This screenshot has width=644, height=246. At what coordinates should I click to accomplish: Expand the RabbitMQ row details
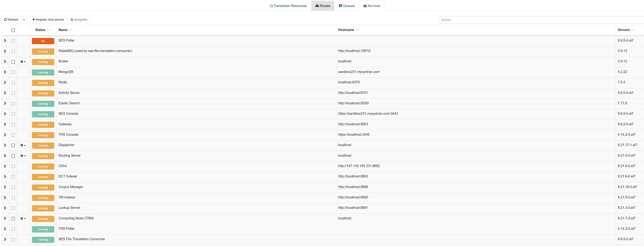coord(5,51)
